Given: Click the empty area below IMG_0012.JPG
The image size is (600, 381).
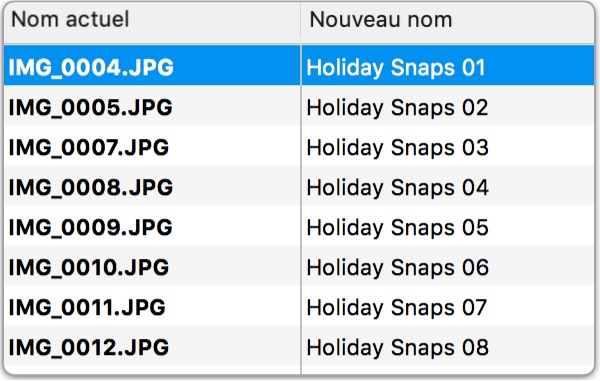Looking at the screenshot, I should tap(152, 370).
